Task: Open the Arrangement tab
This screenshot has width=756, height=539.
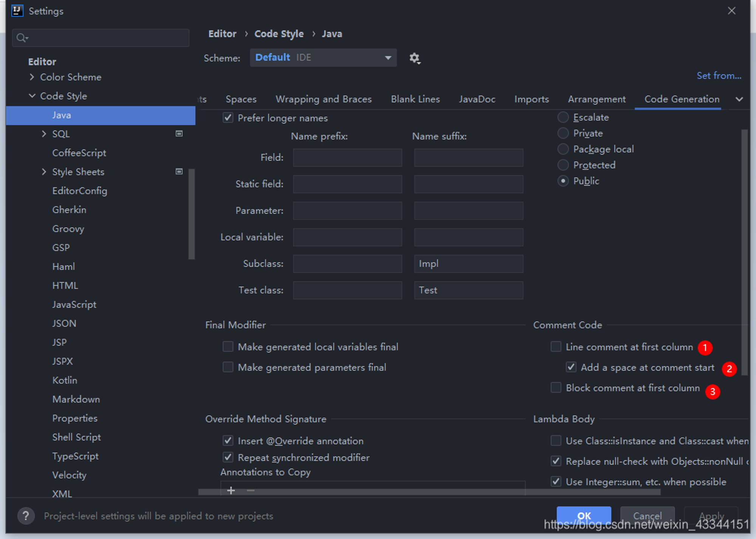Action: [x=597, y=99]
